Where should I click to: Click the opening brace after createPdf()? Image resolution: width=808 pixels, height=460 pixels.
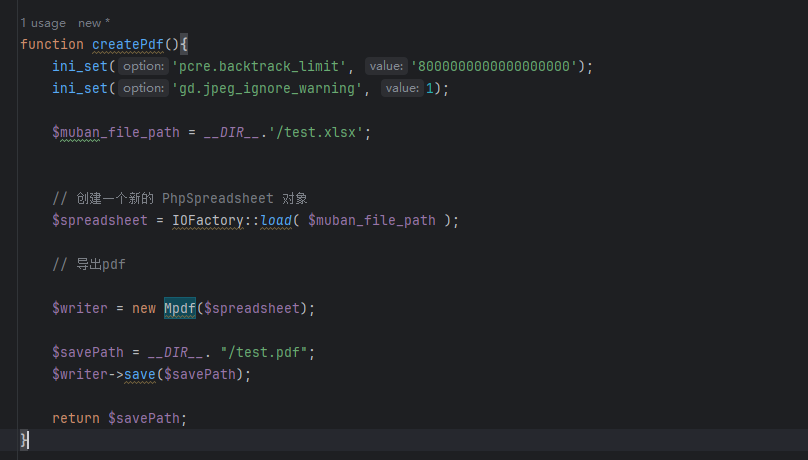tap(184, 44)
